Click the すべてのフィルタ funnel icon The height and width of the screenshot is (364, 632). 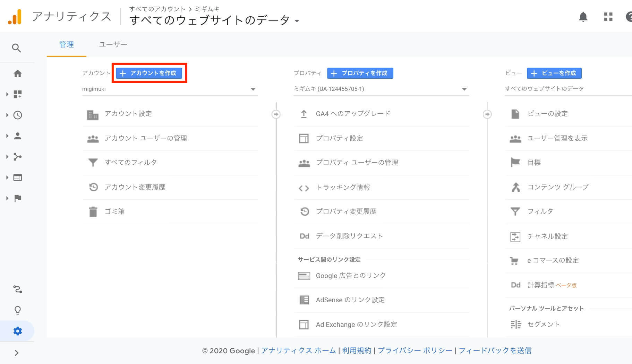(x=93, y=162)
